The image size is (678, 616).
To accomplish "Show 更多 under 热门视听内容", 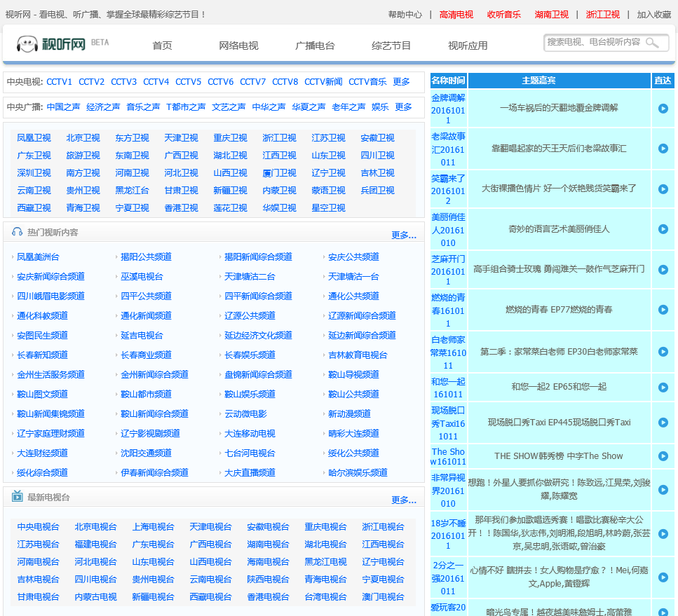I will pyautogui.click(x=404, y=235).
